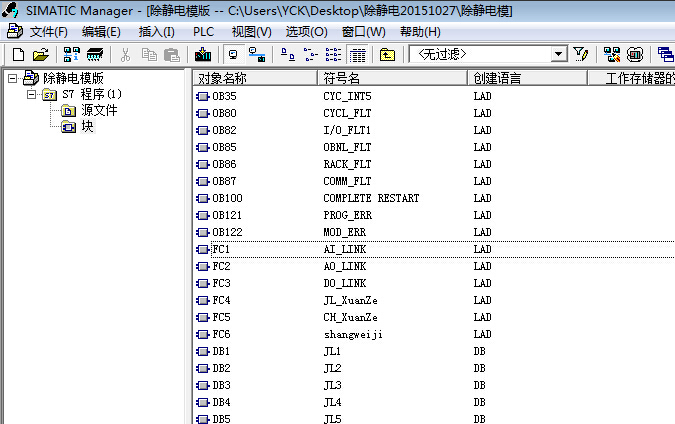Click the Paste toolbar icon

[x=172, y=55]
